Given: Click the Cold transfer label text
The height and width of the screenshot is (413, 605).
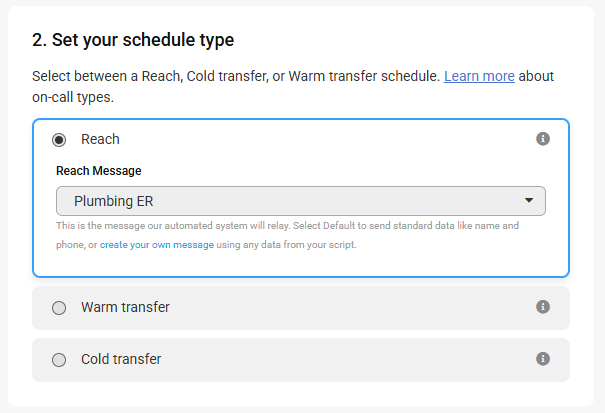Looking at the screenshot, I should tap(121, 359).
